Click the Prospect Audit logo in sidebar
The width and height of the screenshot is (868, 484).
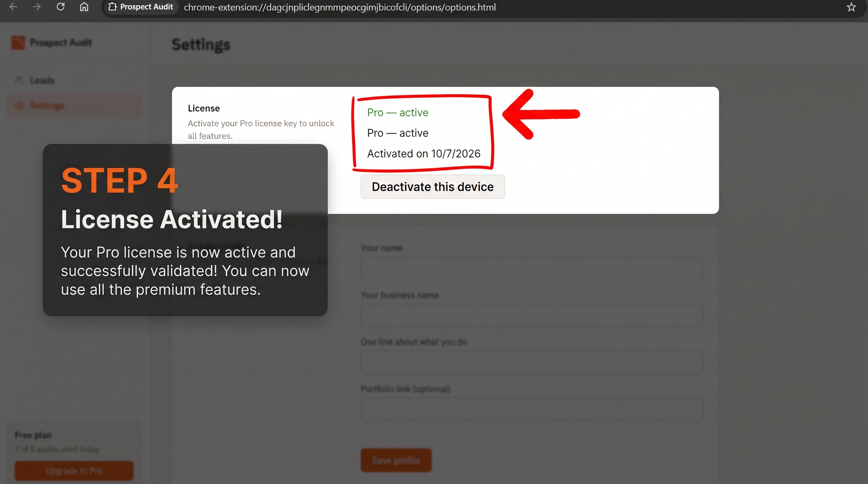click(x=18, y=43)
